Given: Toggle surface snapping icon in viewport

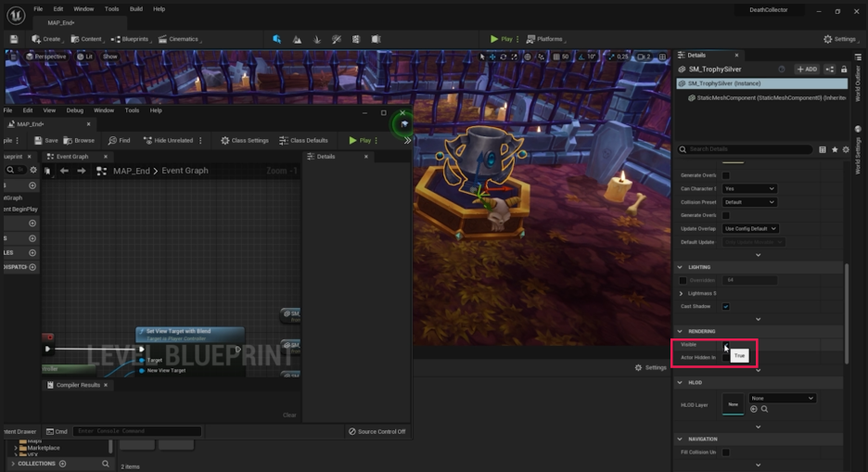Looking at the screenshot, I should coord(541,57).
